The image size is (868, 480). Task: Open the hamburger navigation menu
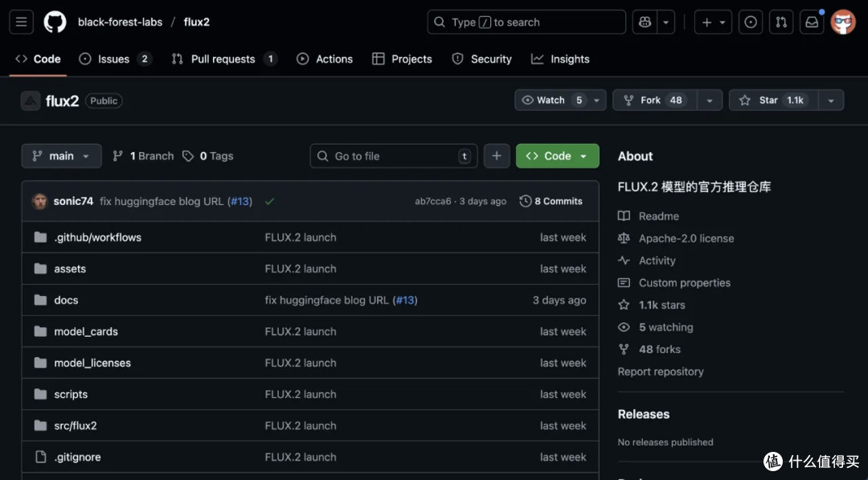coord(21,23)
